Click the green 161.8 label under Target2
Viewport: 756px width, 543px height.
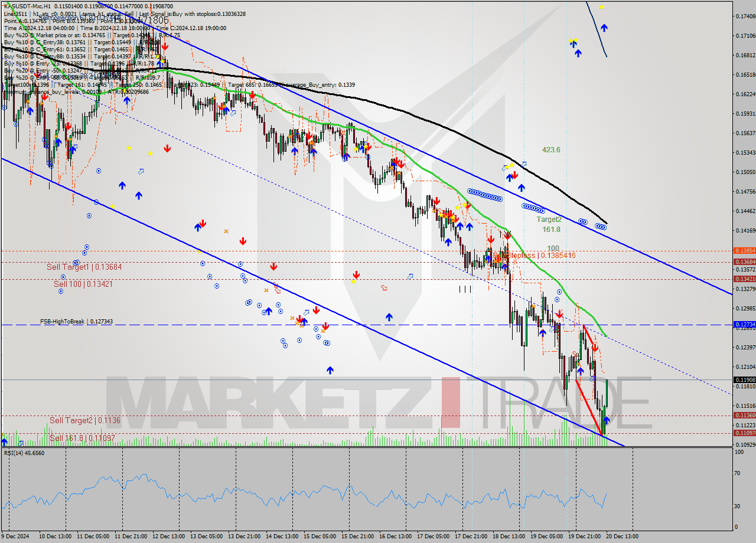click(550, 230)
